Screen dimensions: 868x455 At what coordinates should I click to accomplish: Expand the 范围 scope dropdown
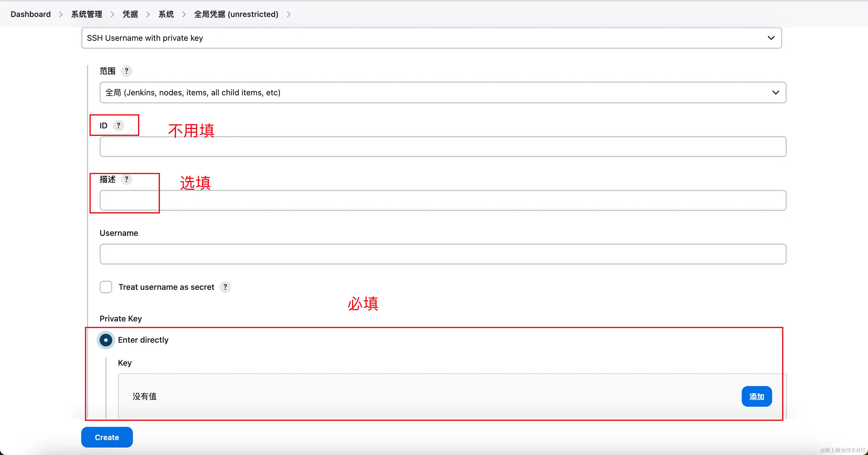443,93
